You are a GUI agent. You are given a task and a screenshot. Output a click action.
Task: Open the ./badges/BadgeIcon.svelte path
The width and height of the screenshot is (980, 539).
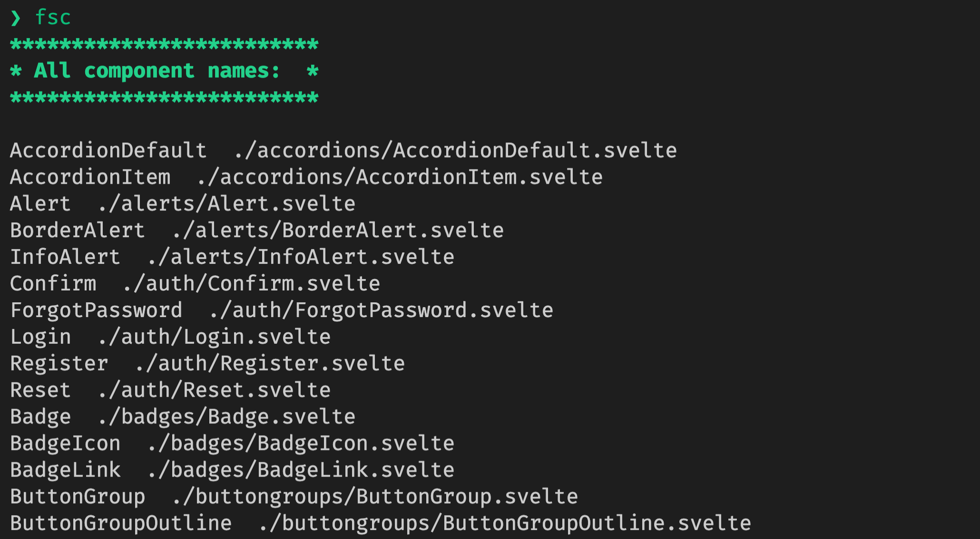[x=301, y=444]
